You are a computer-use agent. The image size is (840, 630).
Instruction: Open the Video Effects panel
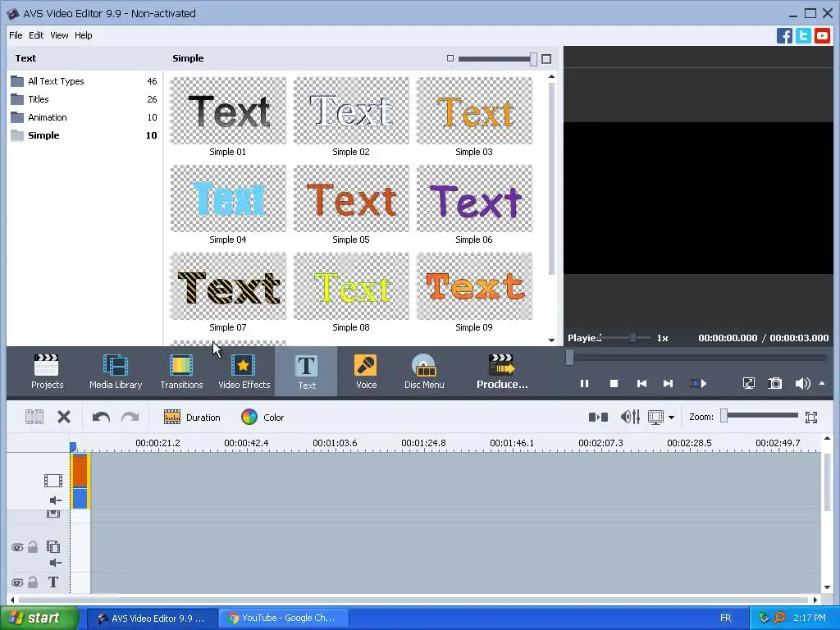click(x=244, y=372)
